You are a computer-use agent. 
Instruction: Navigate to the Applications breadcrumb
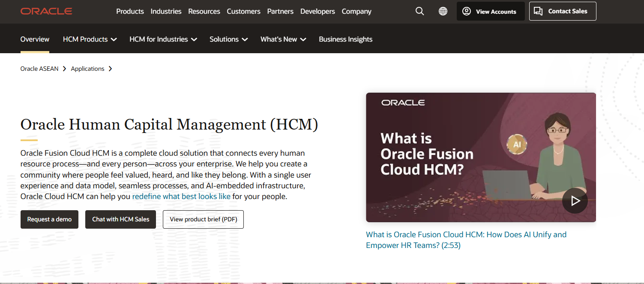[87, 69]
